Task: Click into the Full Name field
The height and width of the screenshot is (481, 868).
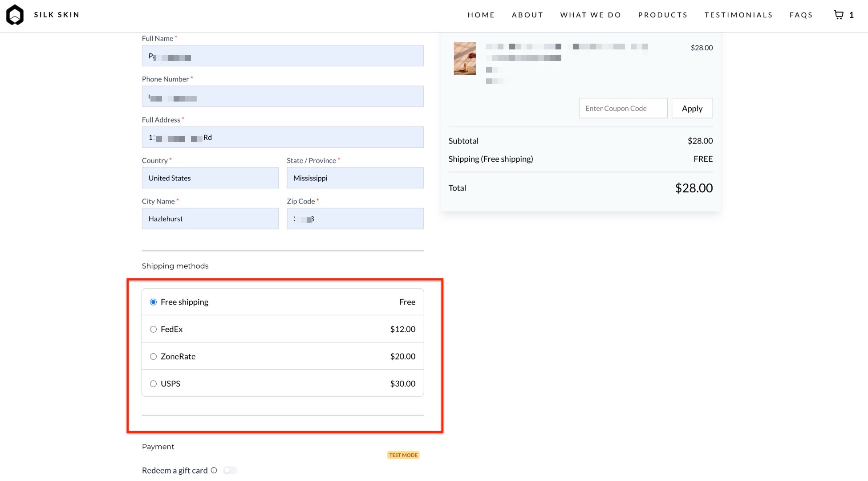Action: pyautogui.click(x=283, y=56)
